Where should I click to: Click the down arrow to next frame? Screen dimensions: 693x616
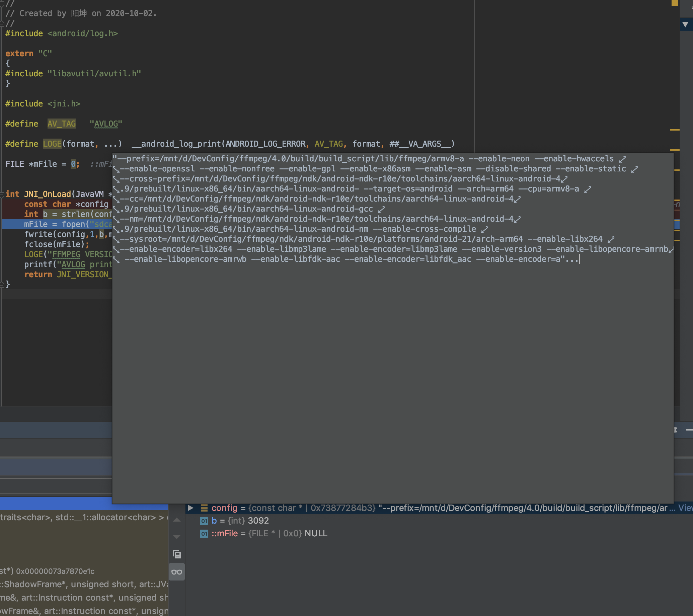click(177, 537)
